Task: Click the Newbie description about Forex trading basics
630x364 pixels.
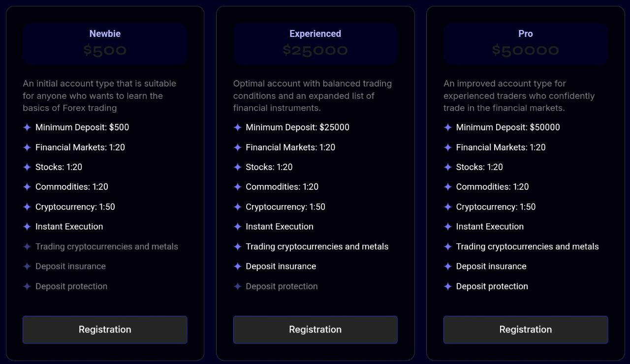Action: click(x=99, y=96)
